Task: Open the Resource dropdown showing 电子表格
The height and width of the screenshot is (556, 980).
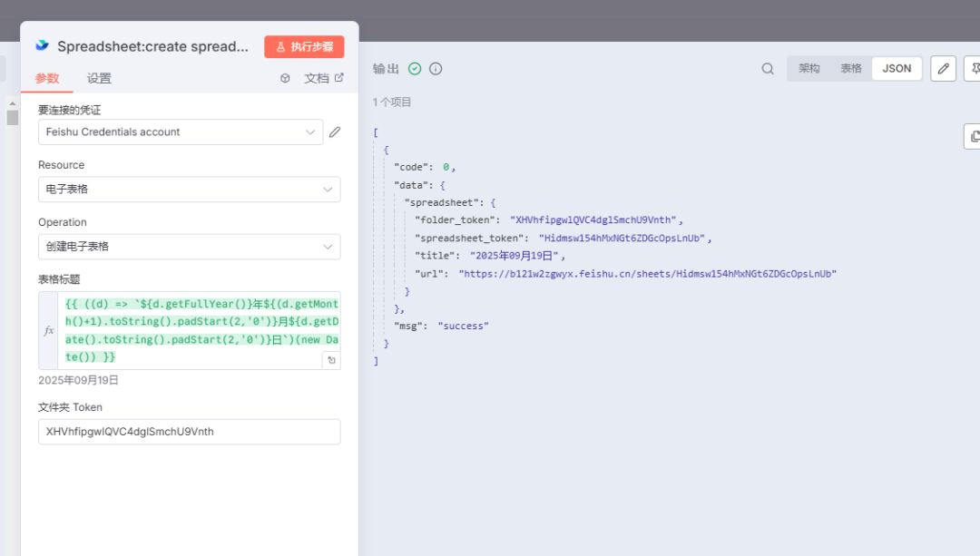Action: 189,190
